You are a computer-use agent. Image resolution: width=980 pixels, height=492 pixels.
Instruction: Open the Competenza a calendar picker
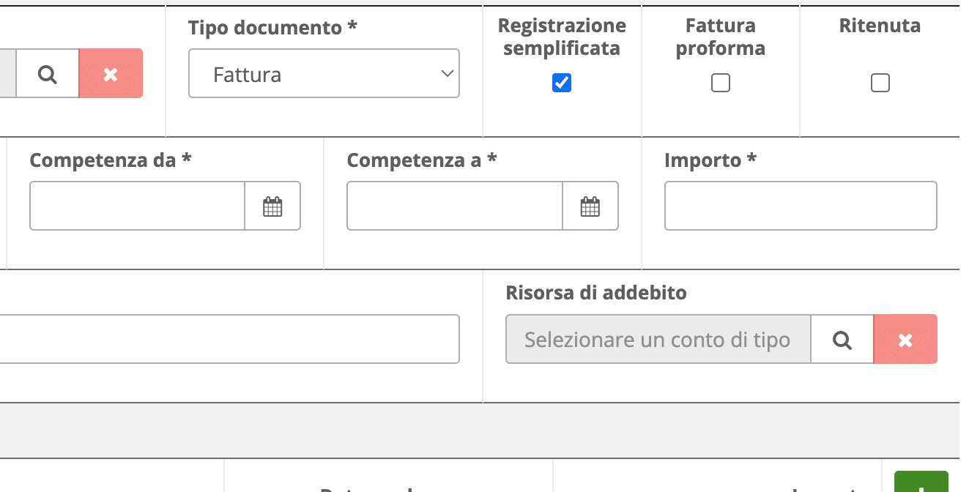click(x=590, y=206)
